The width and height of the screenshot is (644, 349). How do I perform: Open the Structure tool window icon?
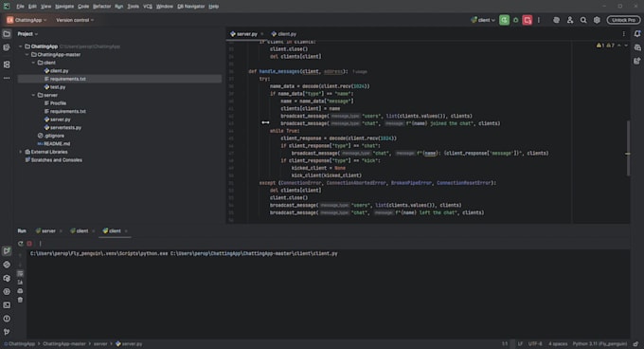click(x=7, y=64)
